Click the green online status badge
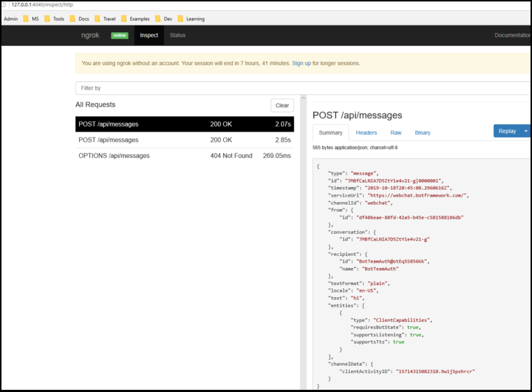The width and height of the screenshot is (532, 392). [x=119, y=35]
